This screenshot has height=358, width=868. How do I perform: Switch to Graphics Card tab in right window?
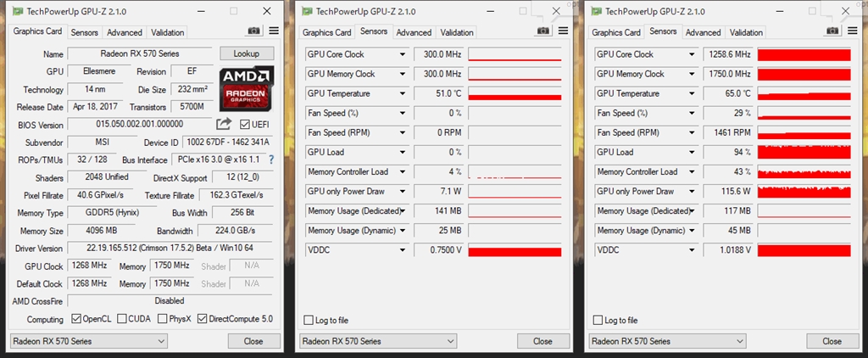(617, 32)
